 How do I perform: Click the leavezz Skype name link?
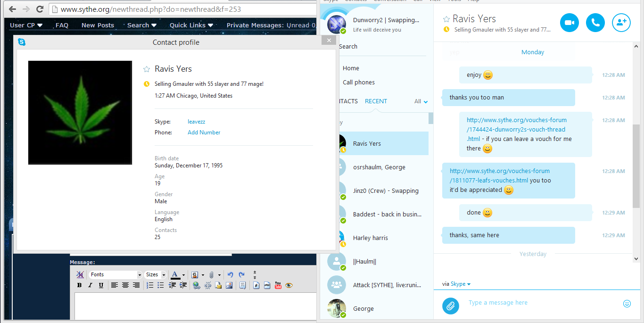point(196,122)
